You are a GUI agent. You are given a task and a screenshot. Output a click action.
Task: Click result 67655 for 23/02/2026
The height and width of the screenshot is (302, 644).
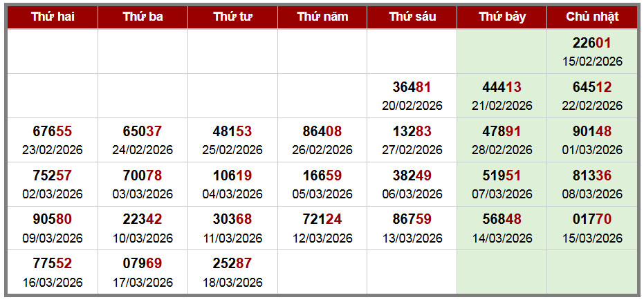[53, 131]
